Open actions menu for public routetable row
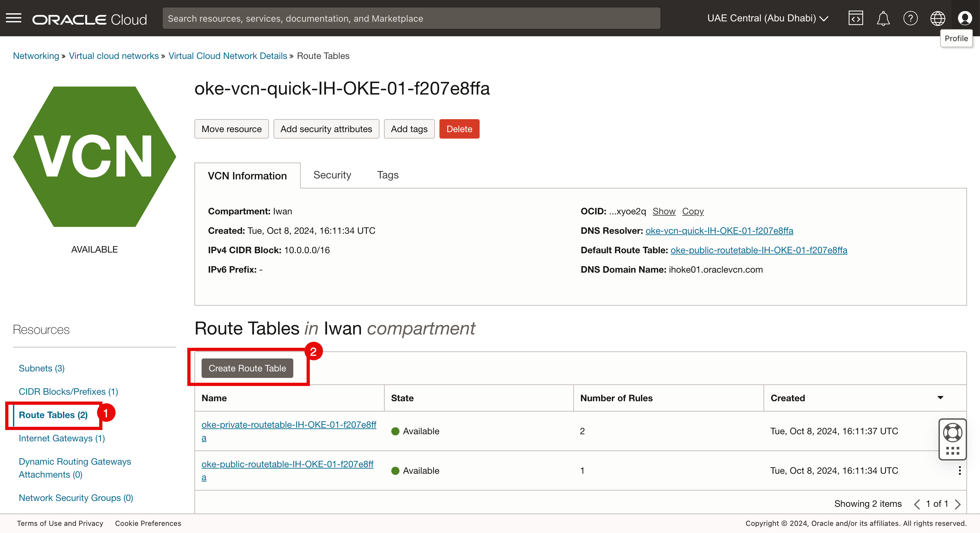 (x=960, y=471)
